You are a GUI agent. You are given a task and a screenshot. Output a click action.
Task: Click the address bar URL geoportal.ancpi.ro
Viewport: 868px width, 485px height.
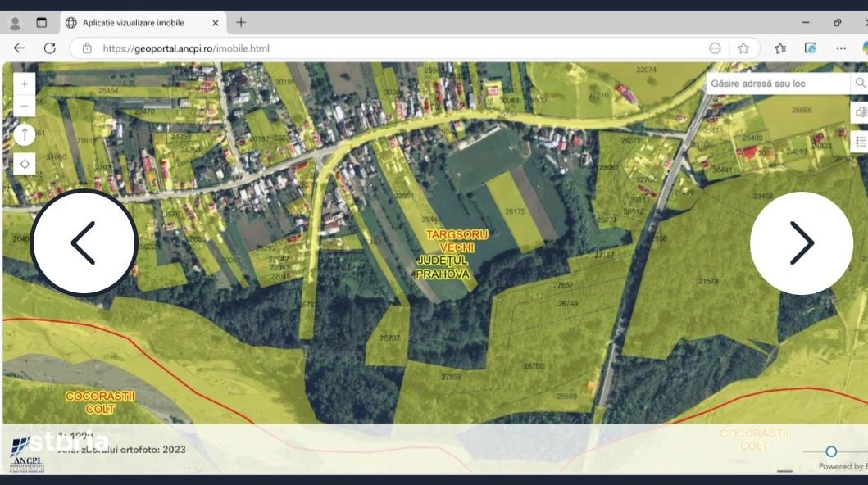186,48
